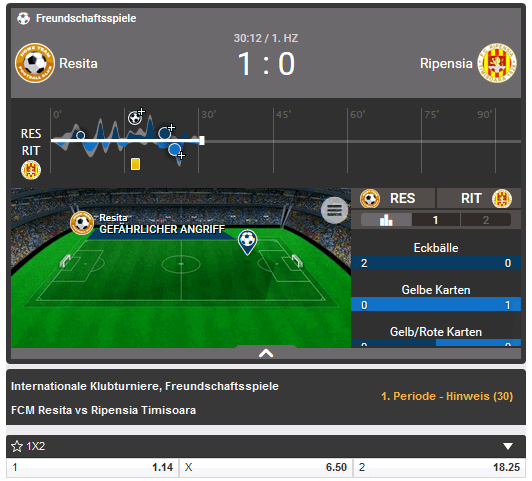532x481 pixels.
Task: Favorite the 1X2 market with star
Action: pyautogui.click(x=17, y=446)
